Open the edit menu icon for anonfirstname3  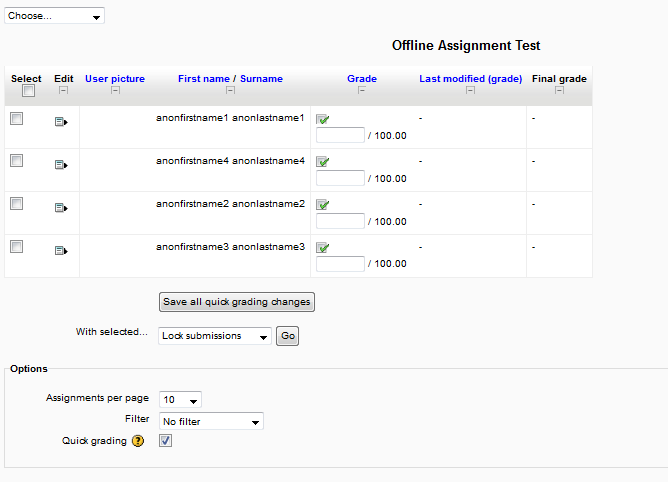pos(61,251)
